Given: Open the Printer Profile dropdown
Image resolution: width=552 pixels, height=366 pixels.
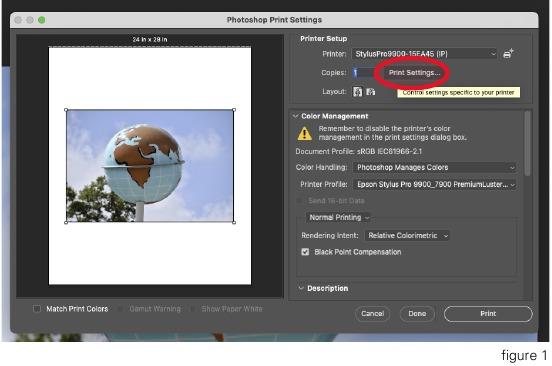Looking at the screenshot, I should [x=434, y=184].
